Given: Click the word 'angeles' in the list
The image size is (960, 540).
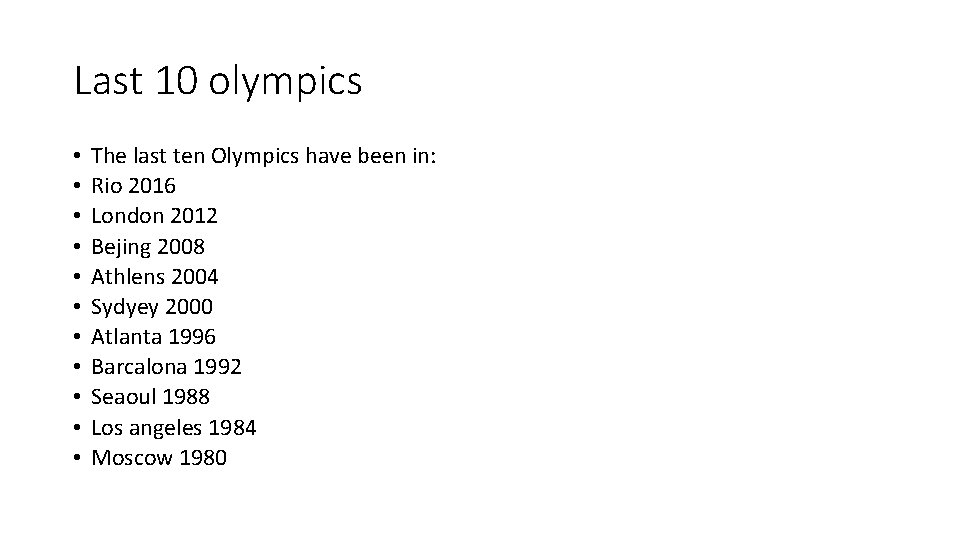Looking at the screenshot, I should pos(165,429).
